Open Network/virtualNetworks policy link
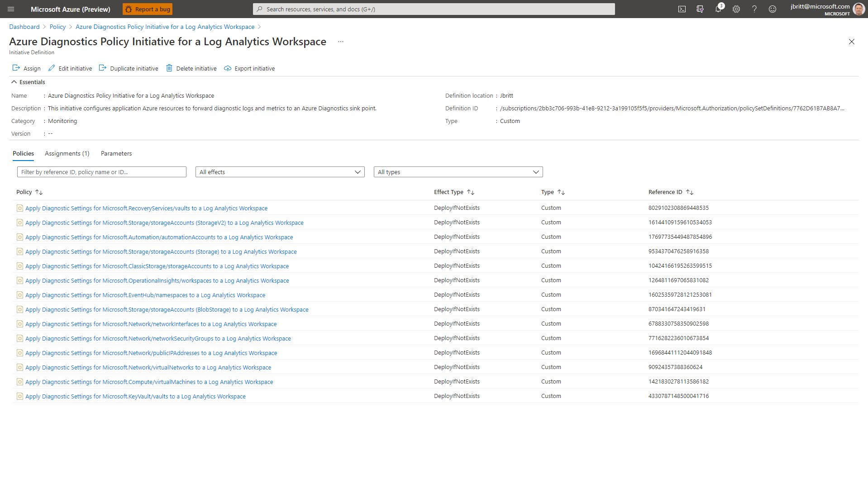 pos(148,367)
